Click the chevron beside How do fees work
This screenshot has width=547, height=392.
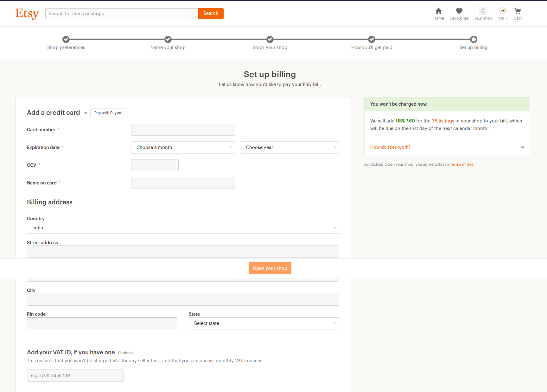tap(523, 147)
